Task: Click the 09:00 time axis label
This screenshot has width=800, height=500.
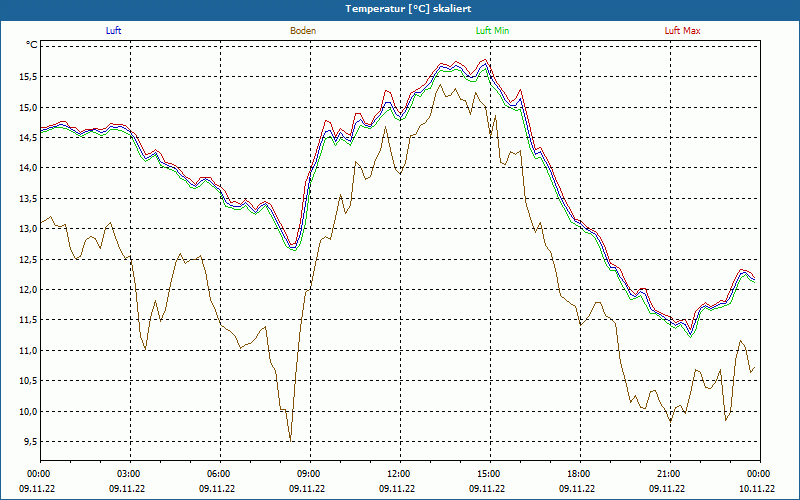Action: click(x=310, y=474)
